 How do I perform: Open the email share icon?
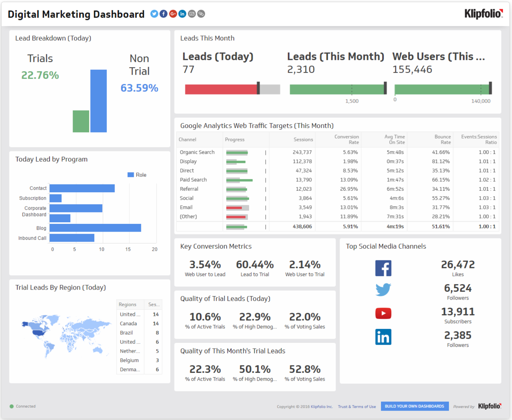191,14
